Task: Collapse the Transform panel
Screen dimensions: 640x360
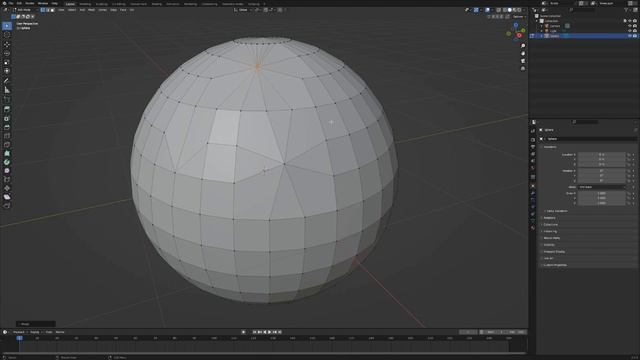Action: coord(549,147)
